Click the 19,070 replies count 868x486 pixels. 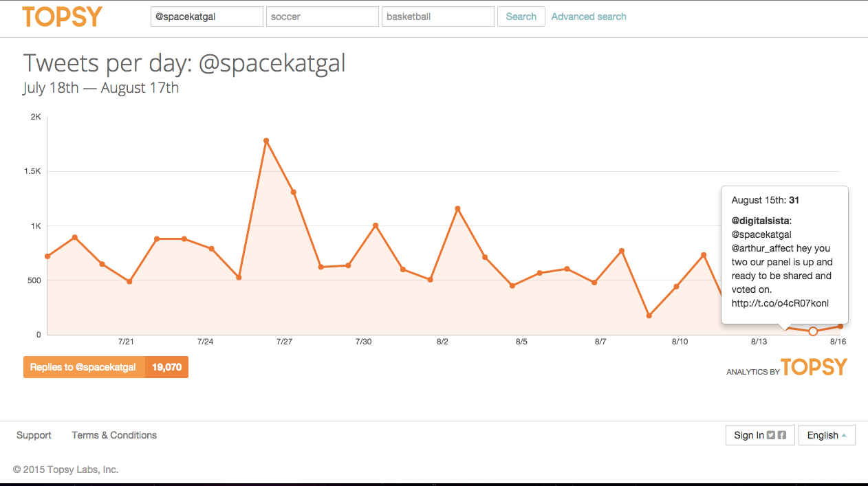(166, 367)
